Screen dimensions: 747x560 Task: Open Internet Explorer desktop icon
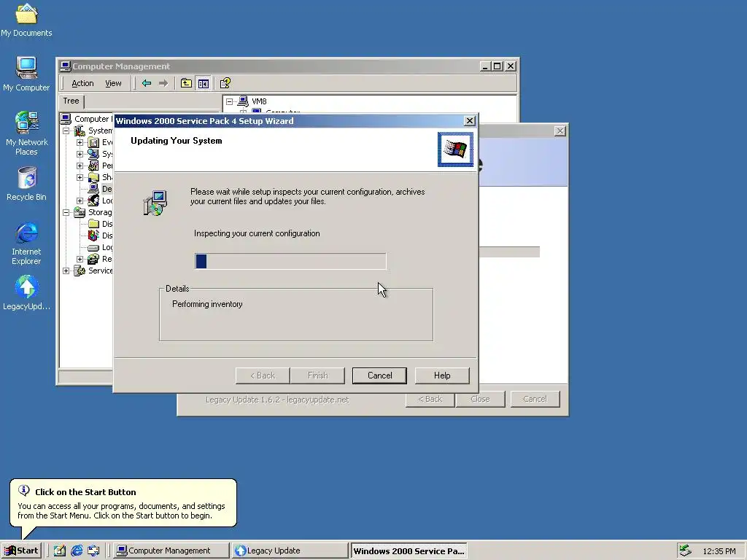[26, 243]
